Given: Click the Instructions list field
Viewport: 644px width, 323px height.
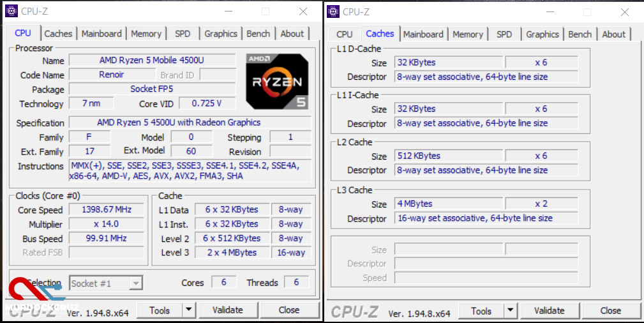Looking at the screenshot, I should (190, 170).
